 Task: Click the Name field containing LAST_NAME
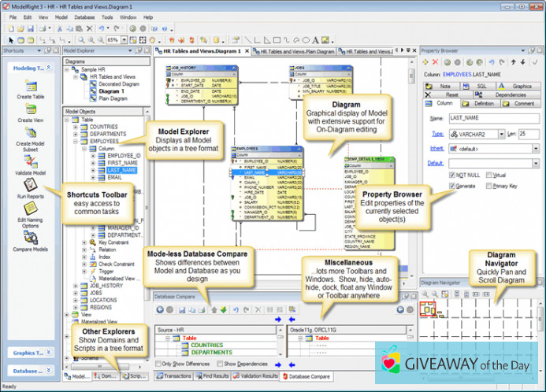coord(492,117)
